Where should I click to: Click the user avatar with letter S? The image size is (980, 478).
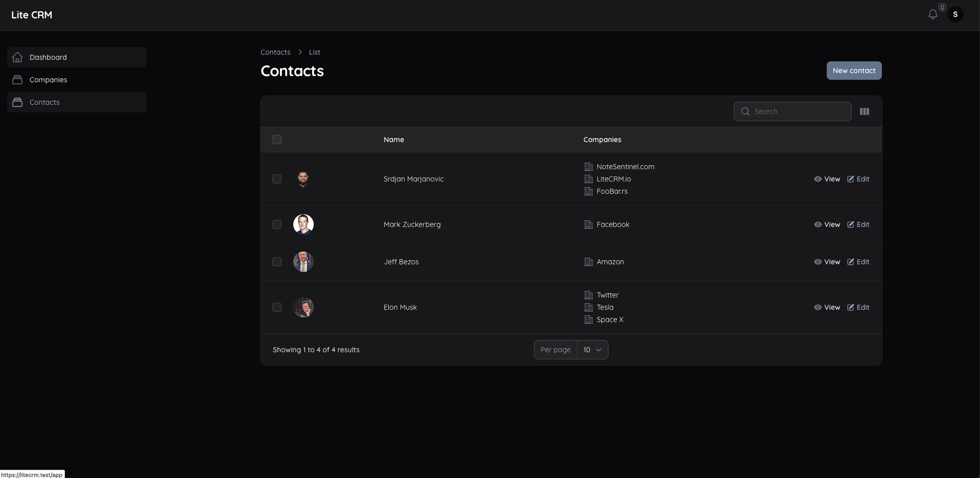tap(956, 14)
